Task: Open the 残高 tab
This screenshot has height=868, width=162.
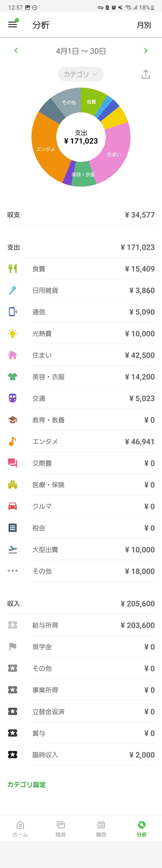Action: click(x=61, y=829)
